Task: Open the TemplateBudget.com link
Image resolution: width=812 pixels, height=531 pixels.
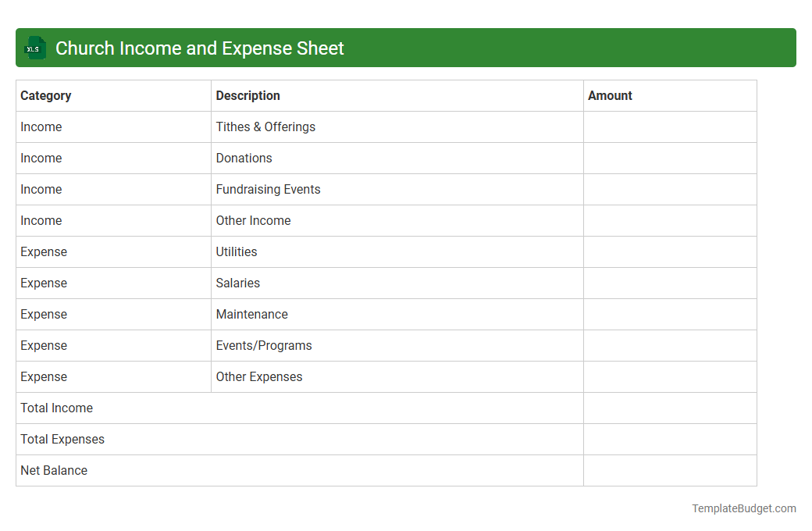Action: [x=743, y=508]
